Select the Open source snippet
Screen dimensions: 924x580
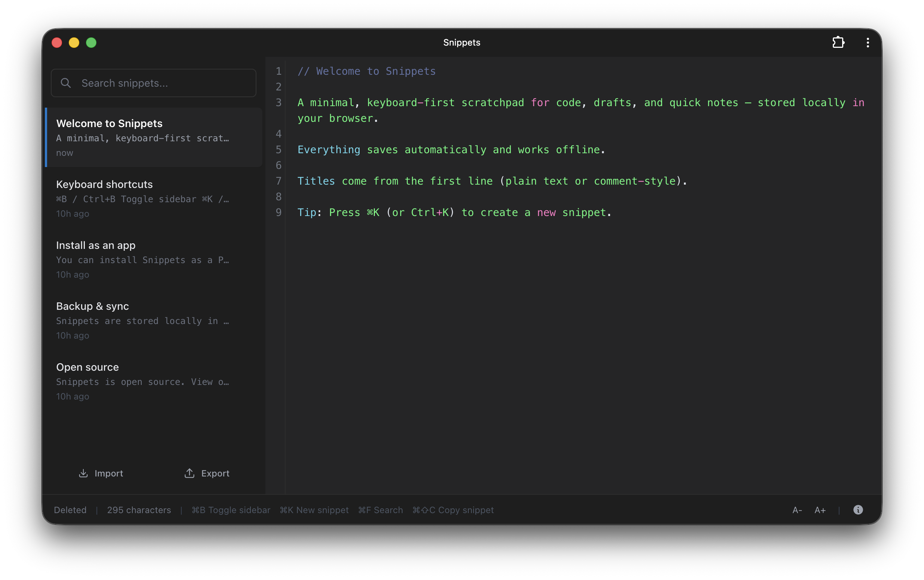[x=153, y=381]
